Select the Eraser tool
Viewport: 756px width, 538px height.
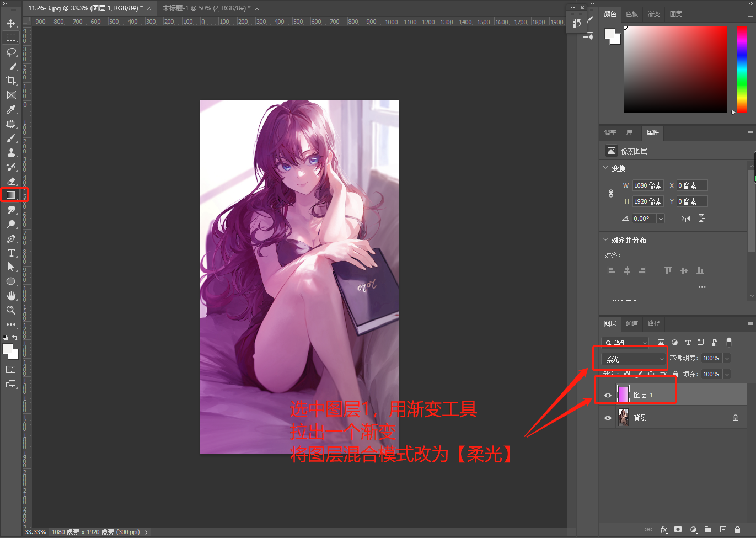click(x=11, y=181)
